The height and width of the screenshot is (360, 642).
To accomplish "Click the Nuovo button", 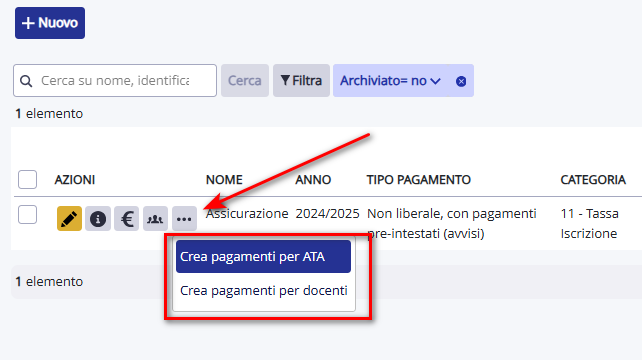I will (50, 23).
